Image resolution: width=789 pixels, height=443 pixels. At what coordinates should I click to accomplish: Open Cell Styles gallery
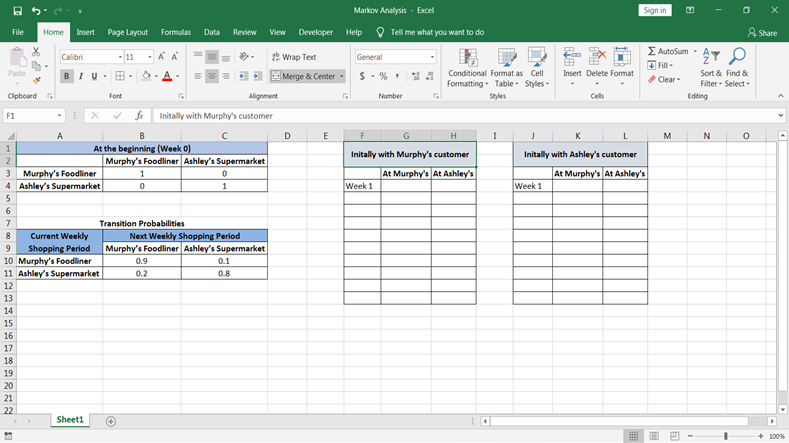point(537,68)
